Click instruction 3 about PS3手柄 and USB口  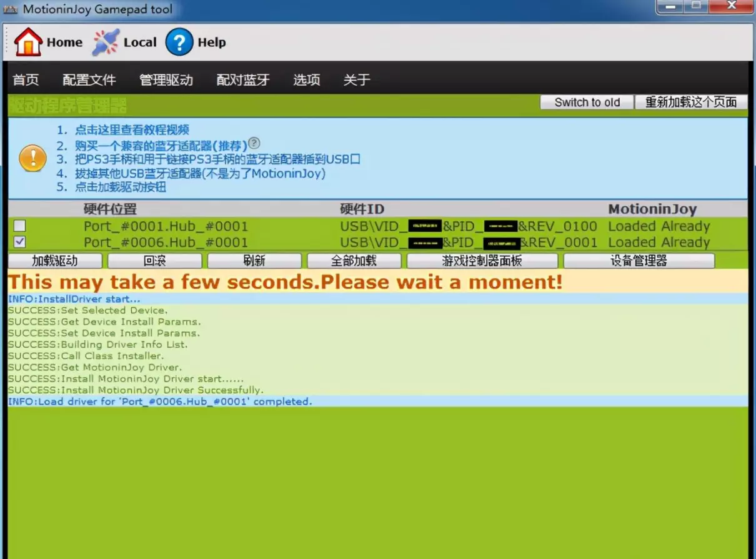pyautogui.click(x=218, y=159)
